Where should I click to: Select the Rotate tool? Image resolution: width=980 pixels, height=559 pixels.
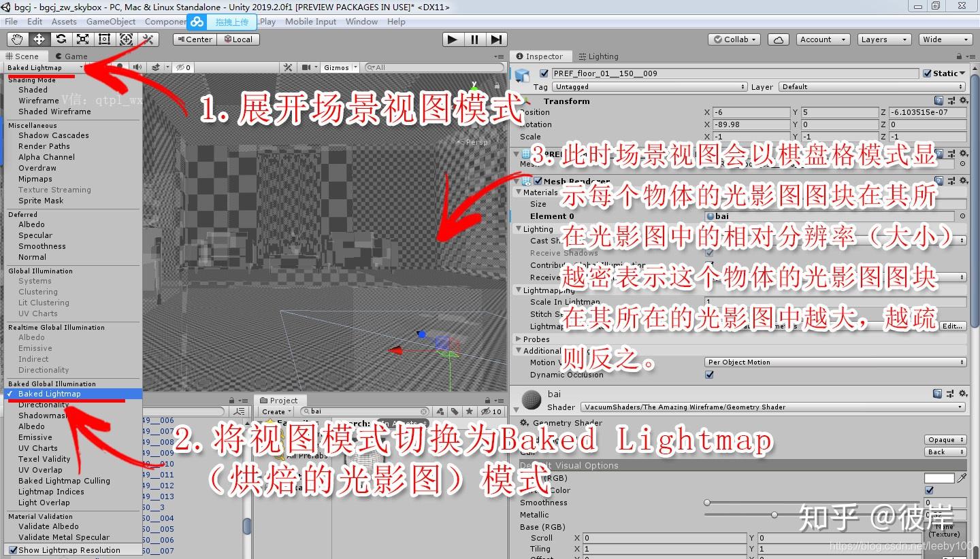click(61, 39)
